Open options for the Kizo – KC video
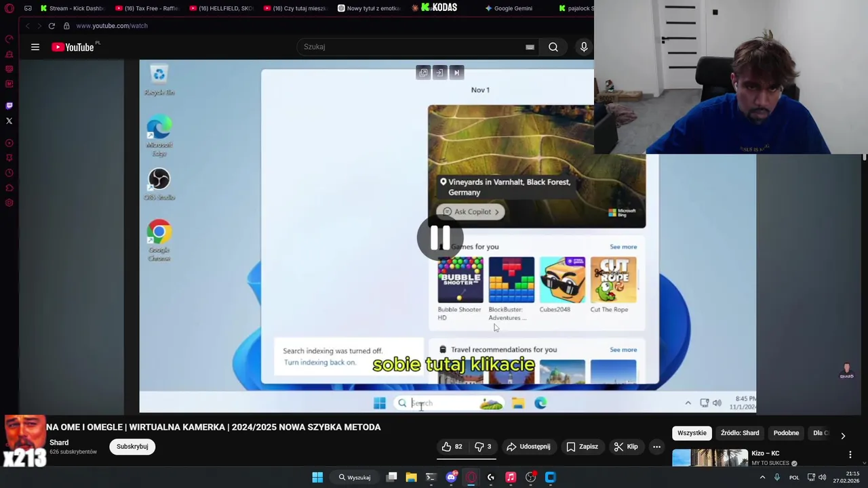 [x=850, y=455]
